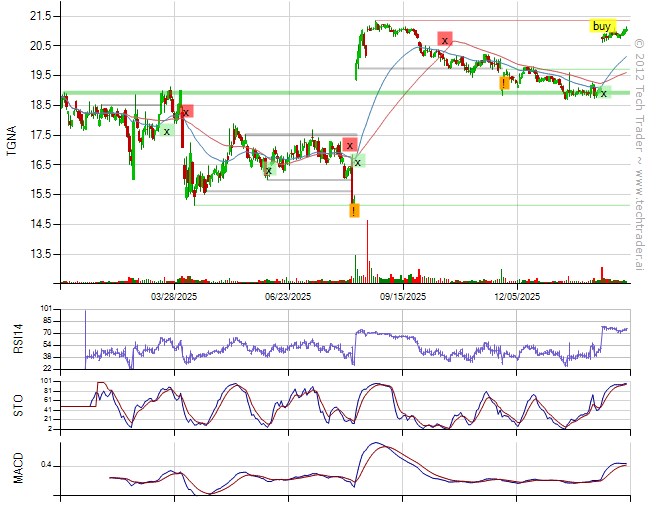
Task: Click the 14.5 price axis value
Action: click(x=40, y=224)
